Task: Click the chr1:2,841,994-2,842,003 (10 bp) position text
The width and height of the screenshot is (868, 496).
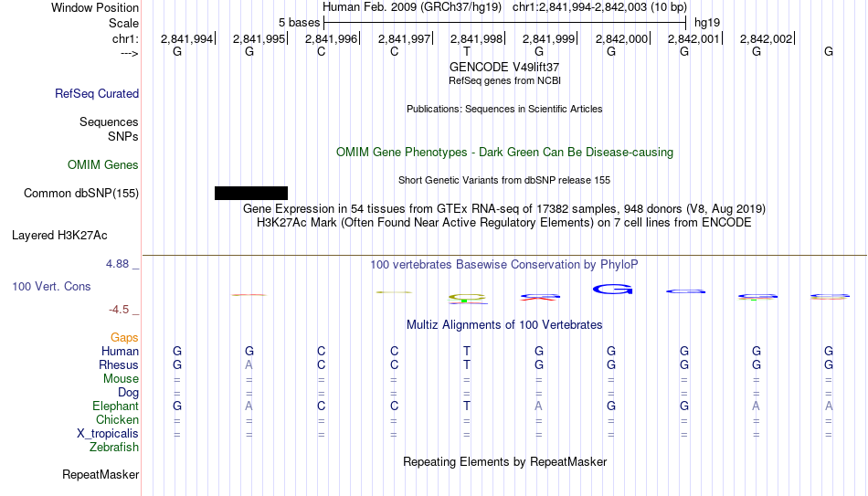Action: coord(599,7)
